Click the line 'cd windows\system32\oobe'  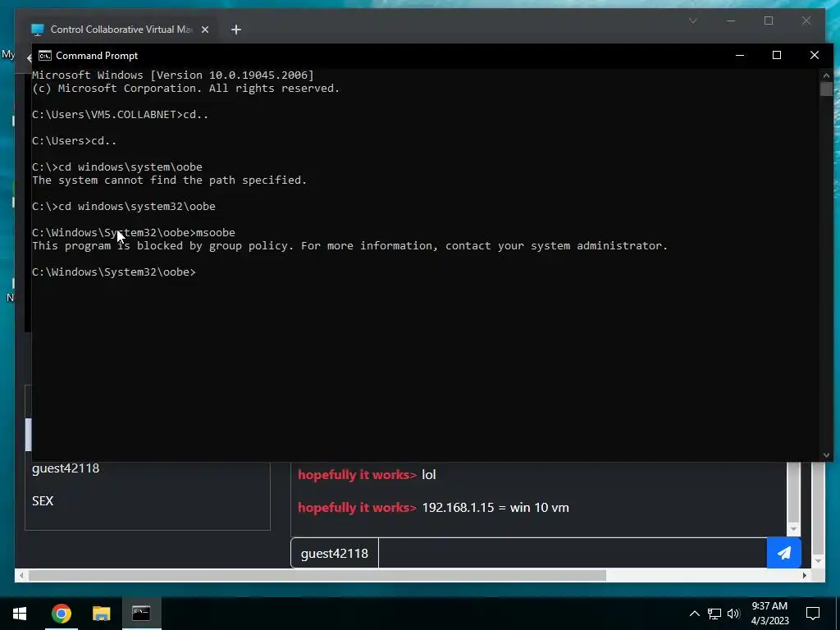click(124, 206)
